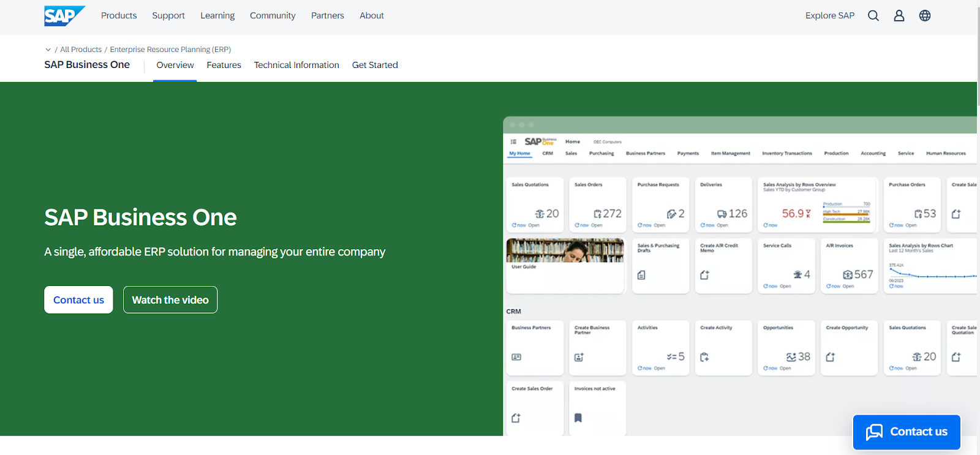Click Create Business Partner tile icon
This screenshot has width=980, height=455.
point(579,357)
